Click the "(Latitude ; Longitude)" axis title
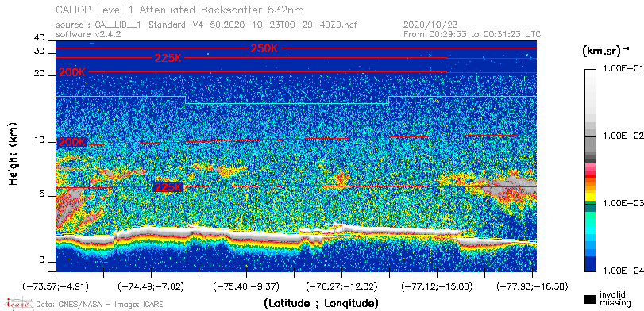The height and width of the screenshot is (311, 644). coord(320,304)
